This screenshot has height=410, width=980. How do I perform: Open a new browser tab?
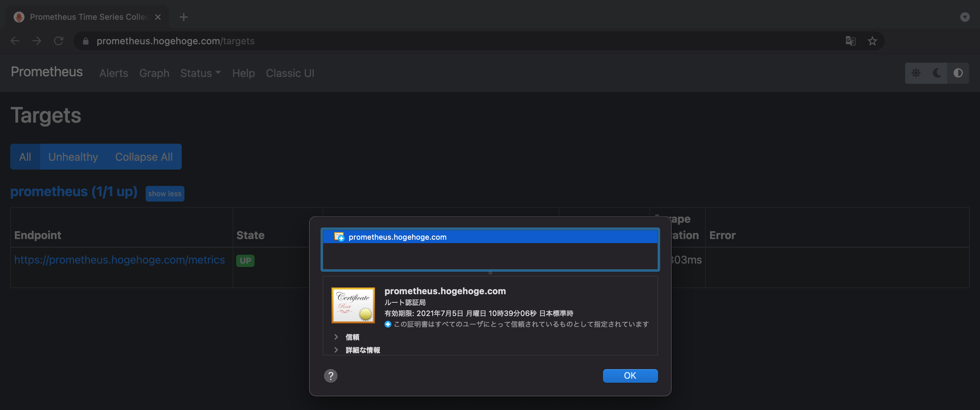[x=183, y=17]
